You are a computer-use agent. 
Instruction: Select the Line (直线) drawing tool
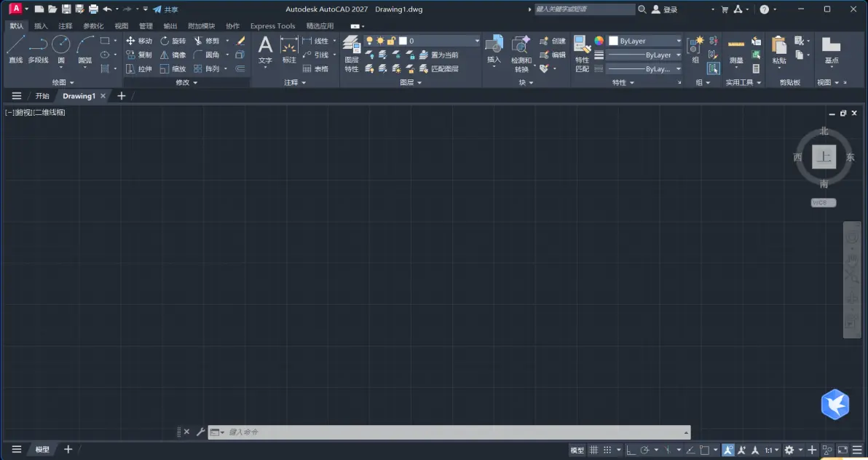point(15,49)
